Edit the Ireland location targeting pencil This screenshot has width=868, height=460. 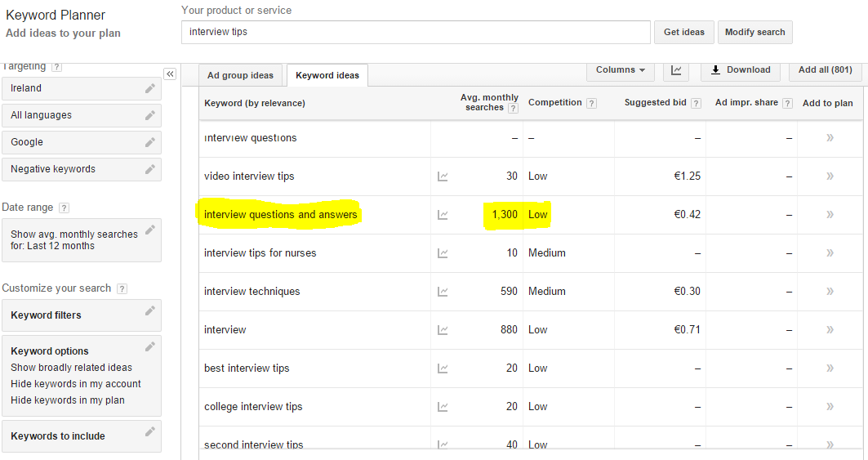pos(150,89)
